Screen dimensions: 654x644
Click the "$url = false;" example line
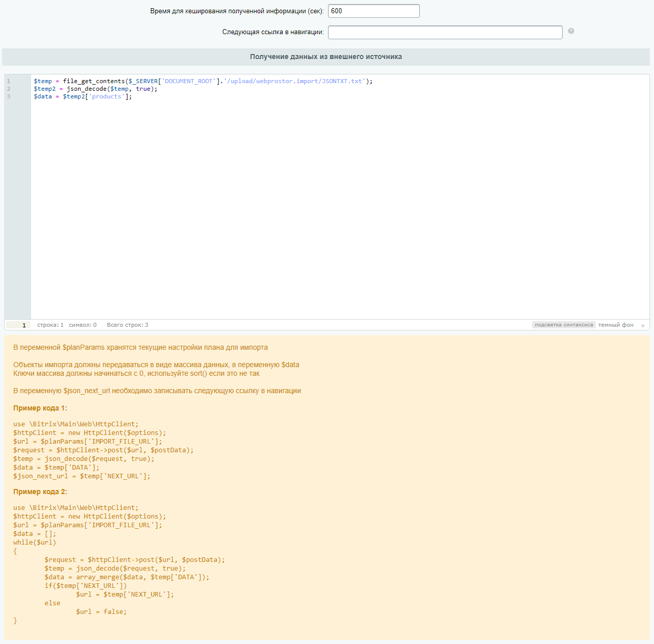pyautogui.click(x=101, y=612)
